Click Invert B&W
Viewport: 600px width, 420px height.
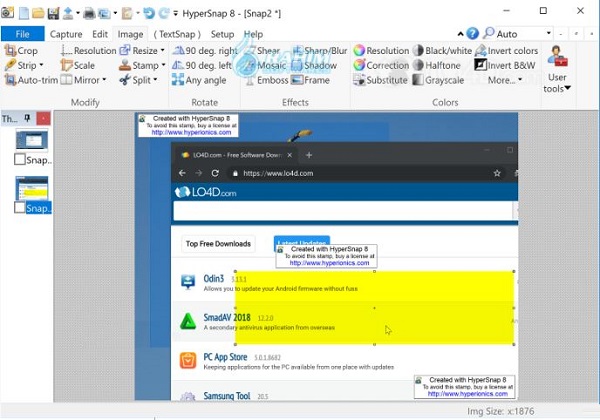(x=505, y=65)
